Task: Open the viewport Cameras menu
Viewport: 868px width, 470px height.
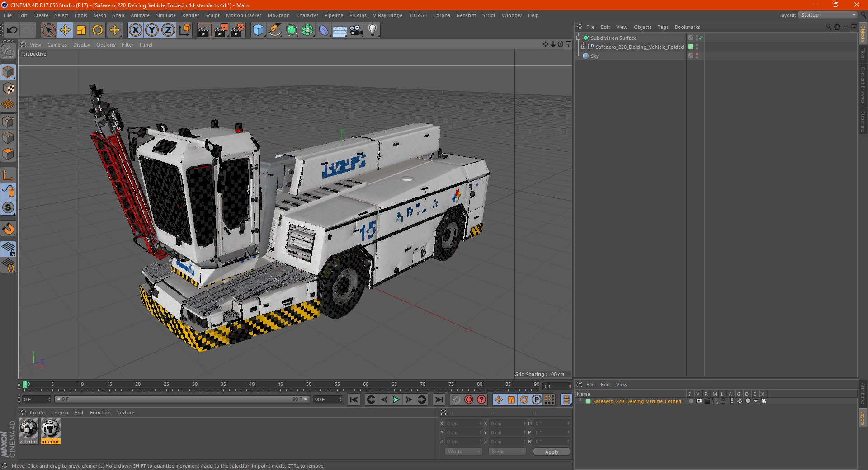Action: click(57, 45)
